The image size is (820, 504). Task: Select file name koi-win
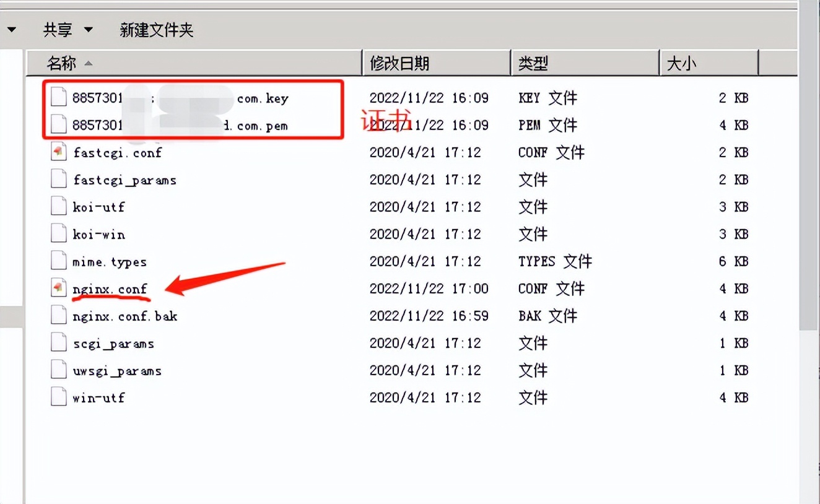point(98,234)
